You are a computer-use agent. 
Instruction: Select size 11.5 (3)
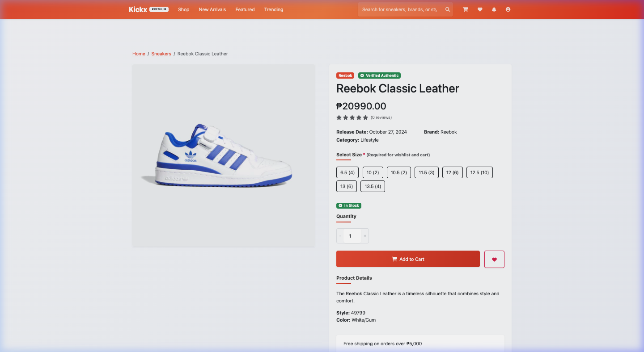tap(427, 172)
